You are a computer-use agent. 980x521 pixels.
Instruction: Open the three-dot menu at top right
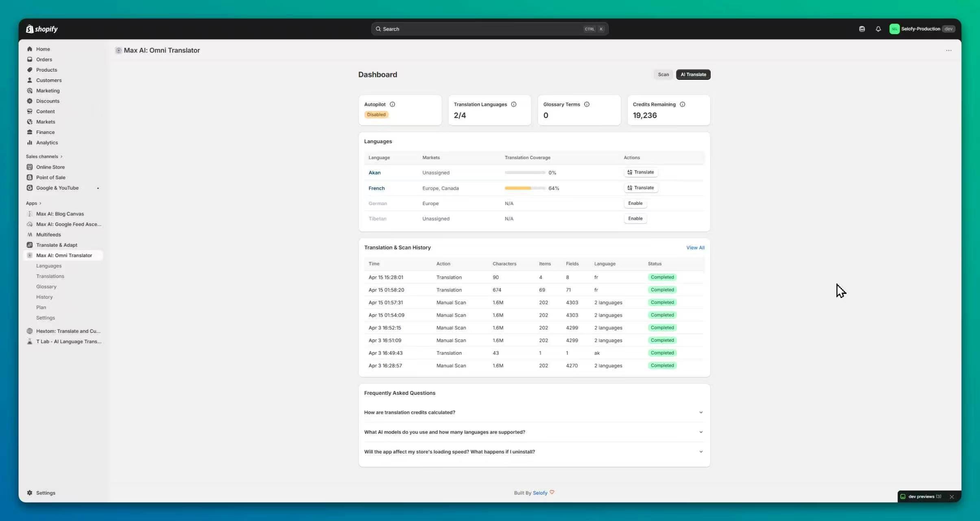[x=948, y=50]
